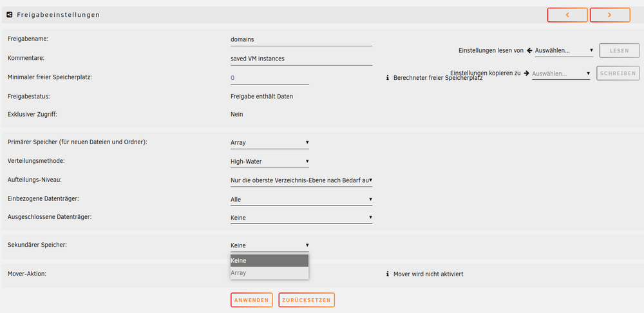The height and width of the screenshot is (313, 644).
Task: Click the Mover wird nicht aktiviert text
Action: (428, 274)
